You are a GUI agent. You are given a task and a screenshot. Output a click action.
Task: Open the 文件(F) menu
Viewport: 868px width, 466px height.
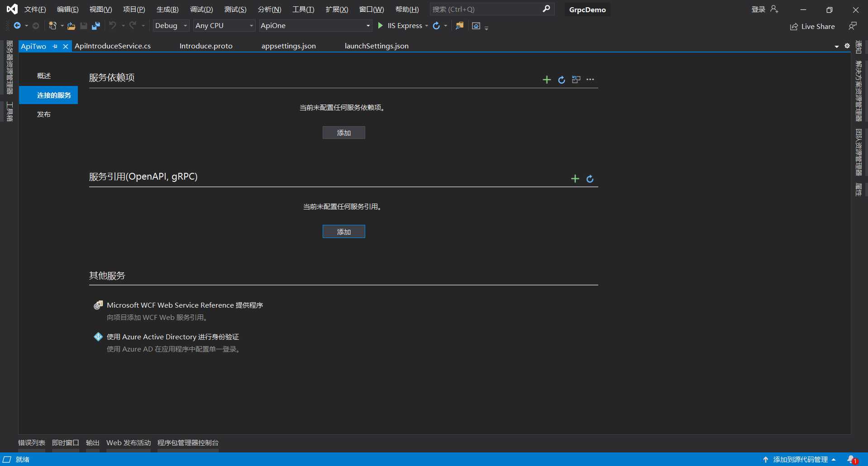[x=35, y=10]
